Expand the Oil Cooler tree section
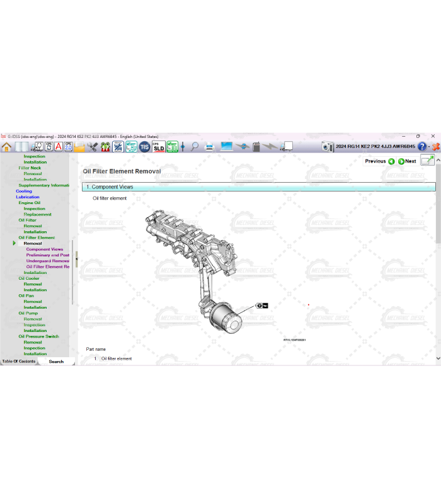Viewport: 441px width, 504px height. pyautogui.click(x=29, y=278)
